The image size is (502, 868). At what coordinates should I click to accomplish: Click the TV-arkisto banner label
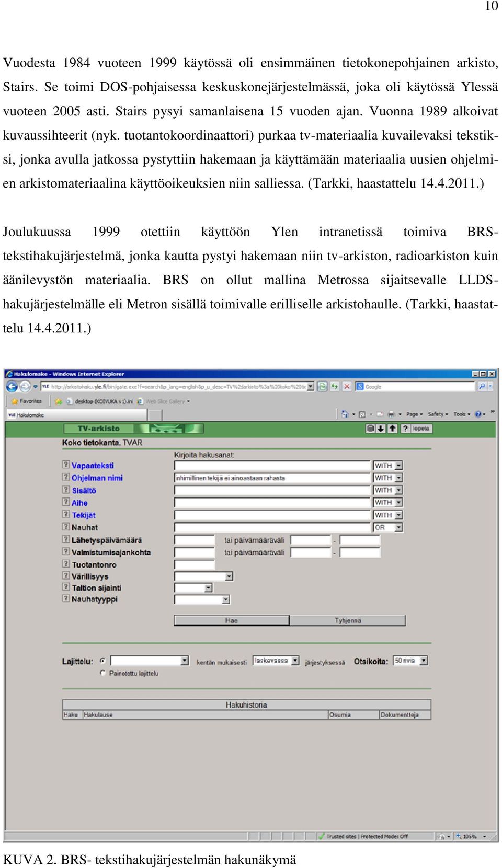[98, 429]
